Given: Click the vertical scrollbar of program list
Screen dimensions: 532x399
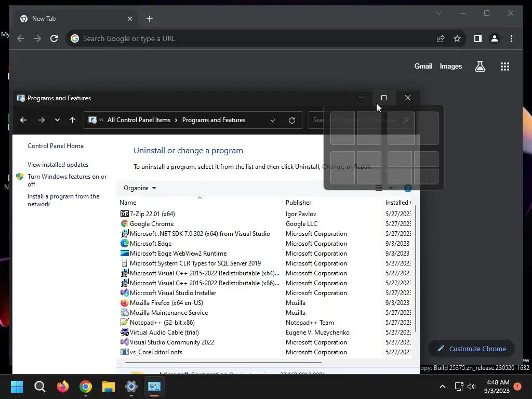Looking at the screenshot, I should point(416,269).
